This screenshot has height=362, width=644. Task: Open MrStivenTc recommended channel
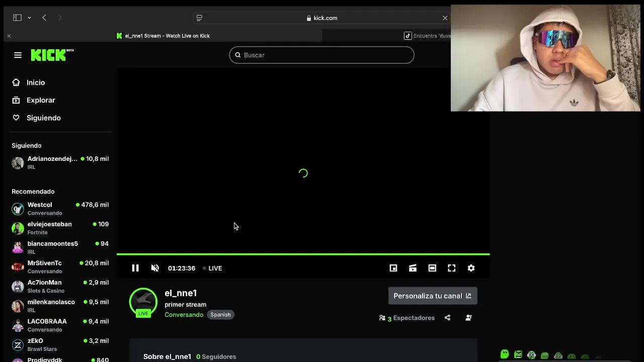click(x=60, y=267)
